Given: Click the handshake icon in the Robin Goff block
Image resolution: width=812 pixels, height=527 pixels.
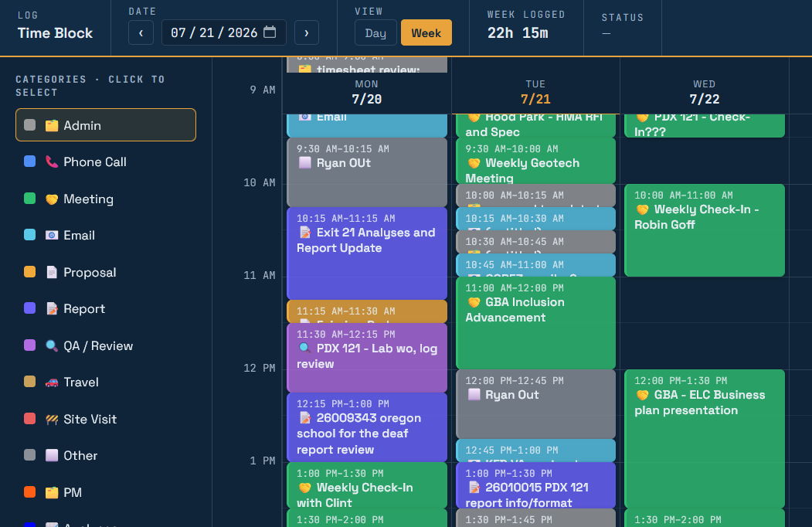Looking at the screenshot, I should tap(642, 209).
